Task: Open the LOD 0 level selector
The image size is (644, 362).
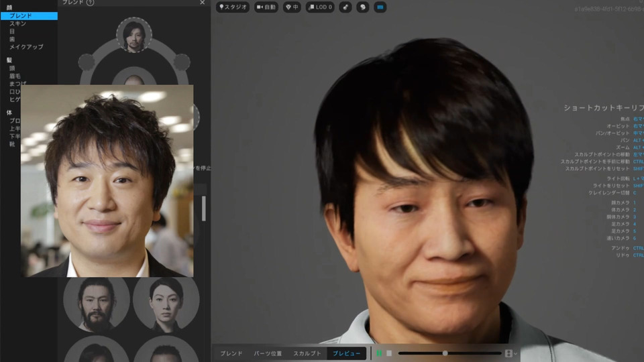Action: (x=320, y=7)
